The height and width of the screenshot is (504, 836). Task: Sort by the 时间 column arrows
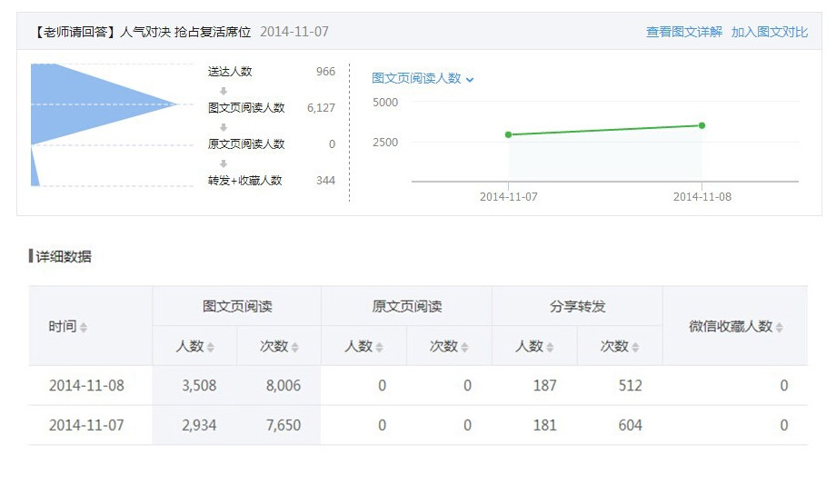(84, 327)
